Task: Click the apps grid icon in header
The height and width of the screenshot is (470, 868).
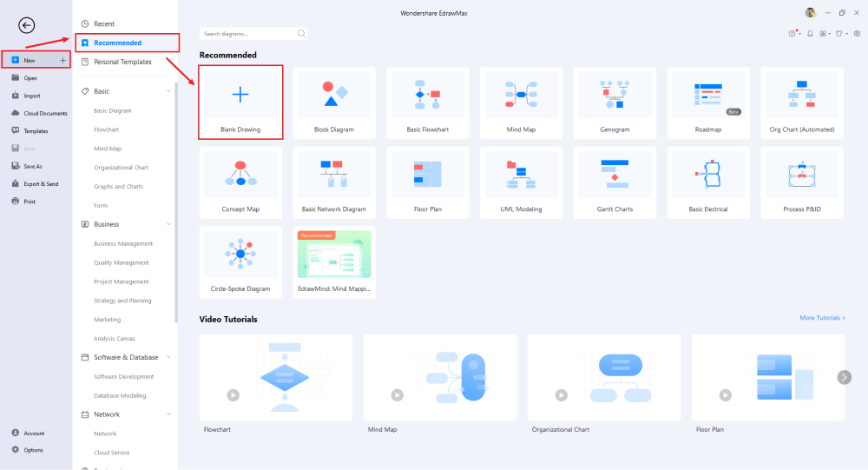Action: [x=823, y=34]
